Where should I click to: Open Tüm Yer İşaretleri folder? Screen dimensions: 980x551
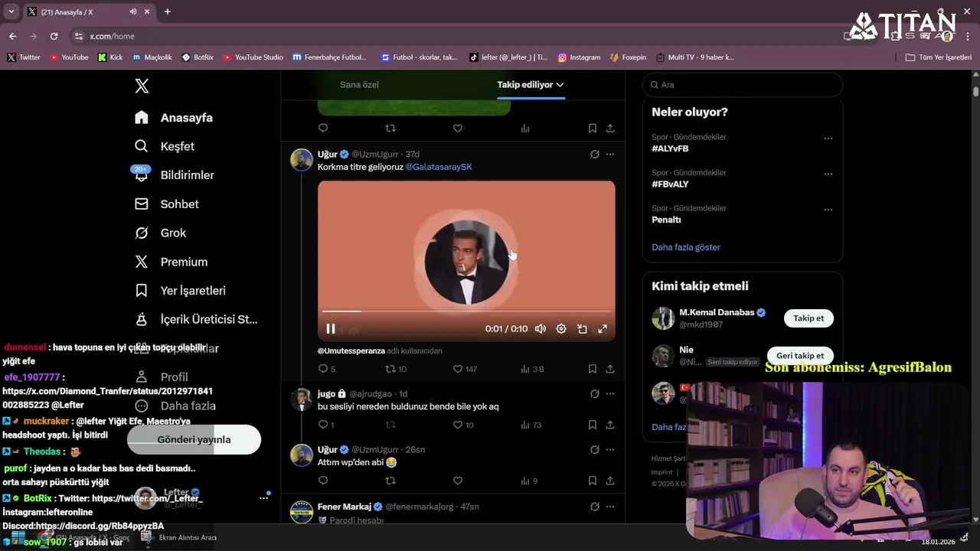tap(939, 57)
